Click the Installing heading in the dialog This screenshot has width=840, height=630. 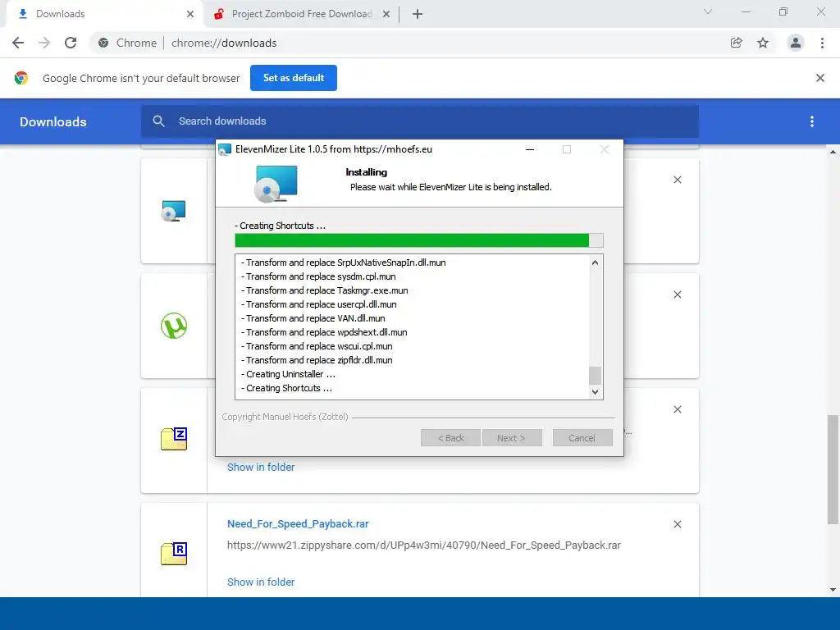click(367, 172)
